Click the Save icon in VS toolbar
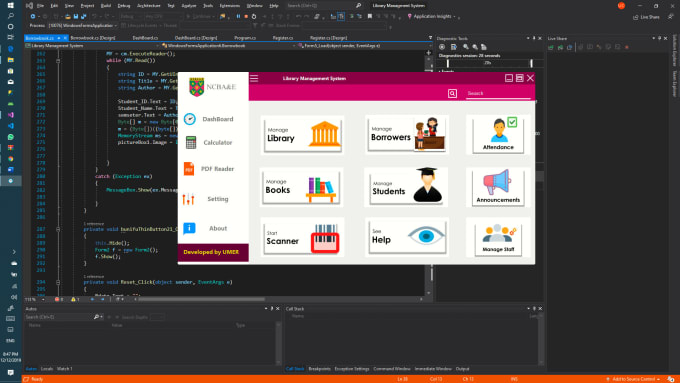The height and width of the screenshot is (383, 680). 75,16
